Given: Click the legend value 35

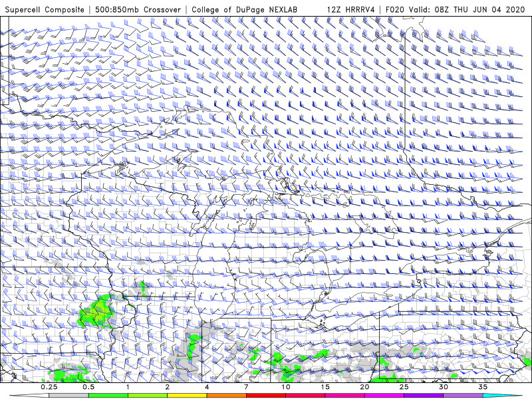Looking at the screenshot, I should click(483, 387).
